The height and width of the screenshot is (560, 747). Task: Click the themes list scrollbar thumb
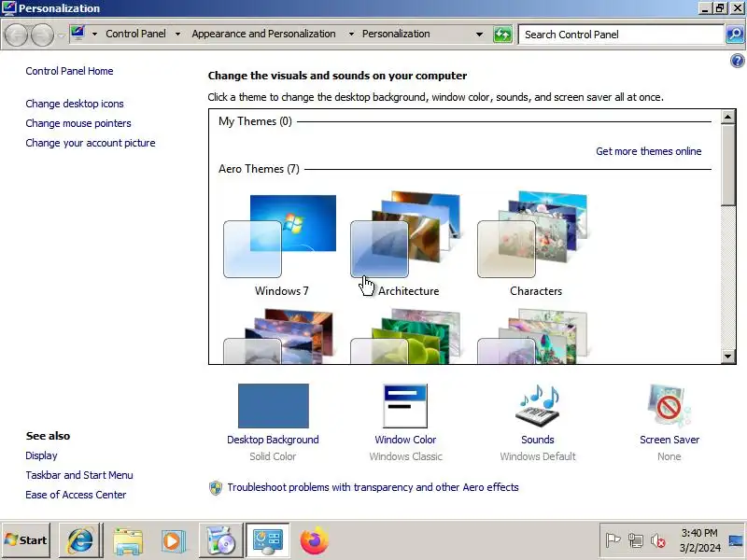[728, 165]
